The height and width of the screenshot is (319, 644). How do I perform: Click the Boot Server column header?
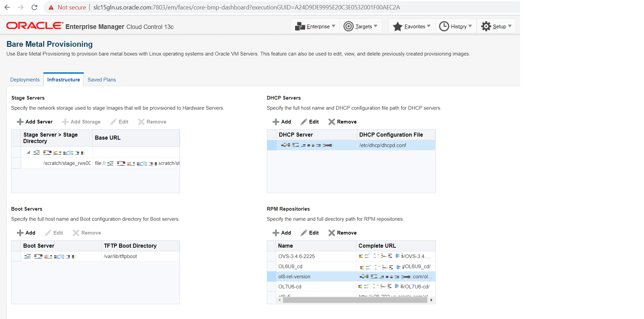point(61,246)
